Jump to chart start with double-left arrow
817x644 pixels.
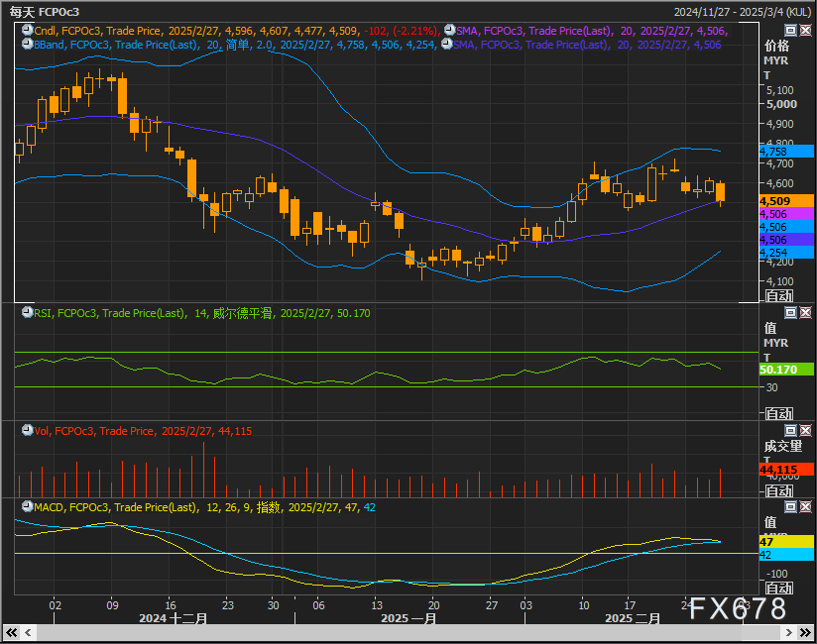(13, 632)
